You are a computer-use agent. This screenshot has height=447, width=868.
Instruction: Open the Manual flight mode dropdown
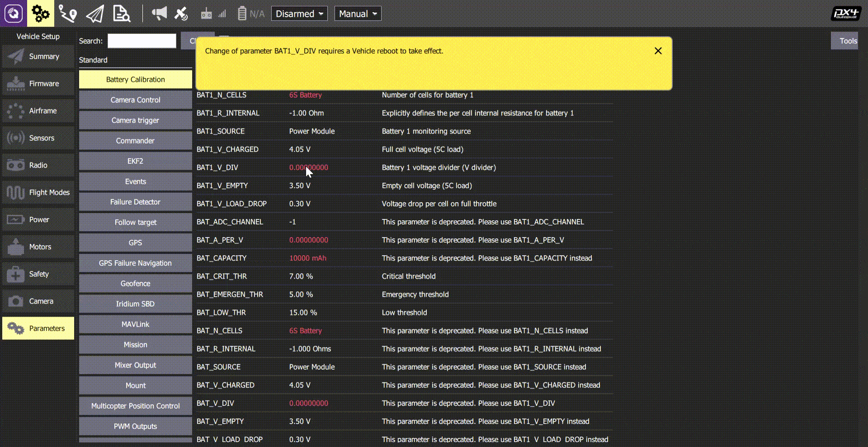[x=358, y=14]
